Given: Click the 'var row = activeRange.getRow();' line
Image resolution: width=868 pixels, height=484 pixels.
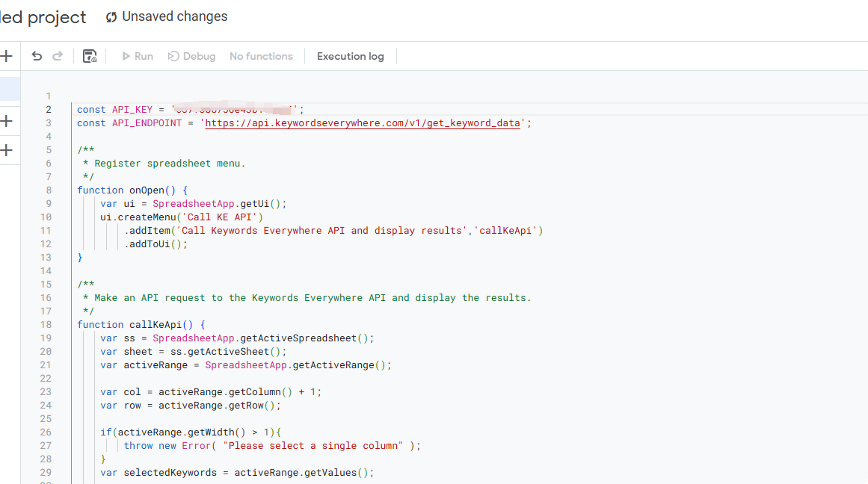Looking at the screenshot, I should pyautogui.click(x=191, y=406).
